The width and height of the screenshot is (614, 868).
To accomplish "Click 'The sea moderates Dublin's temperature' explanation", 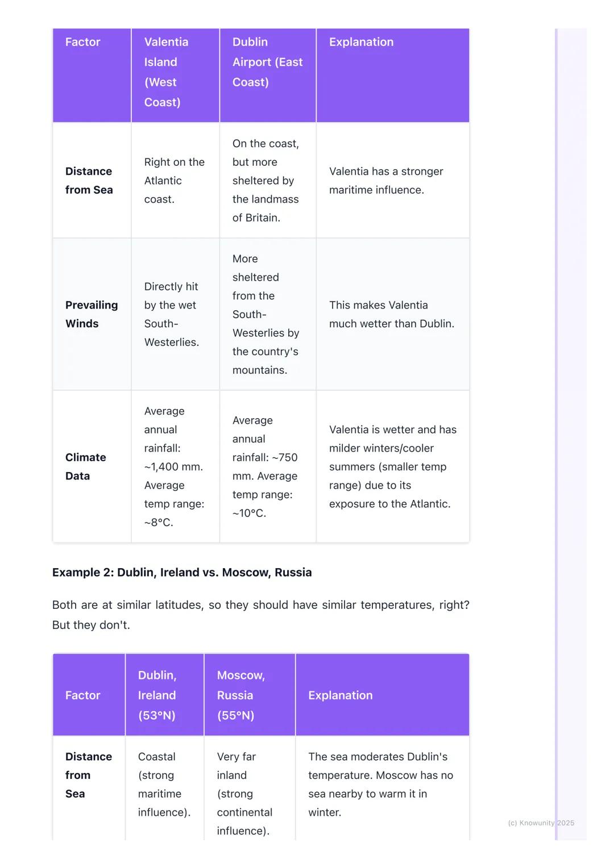I will [x=380, y=784].
